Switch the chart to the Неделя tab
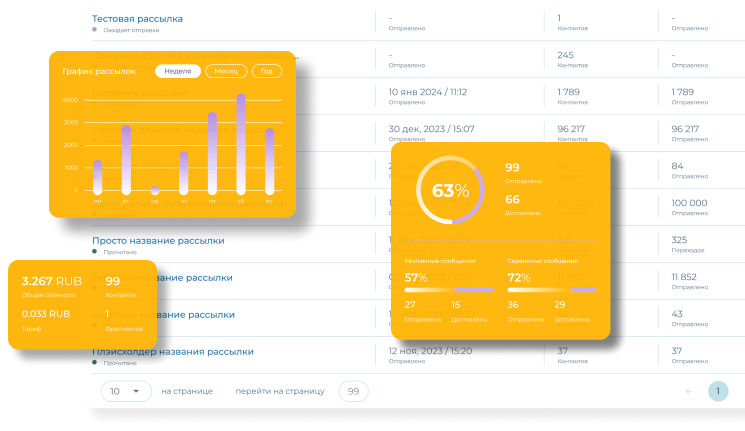 click(177, 71)
